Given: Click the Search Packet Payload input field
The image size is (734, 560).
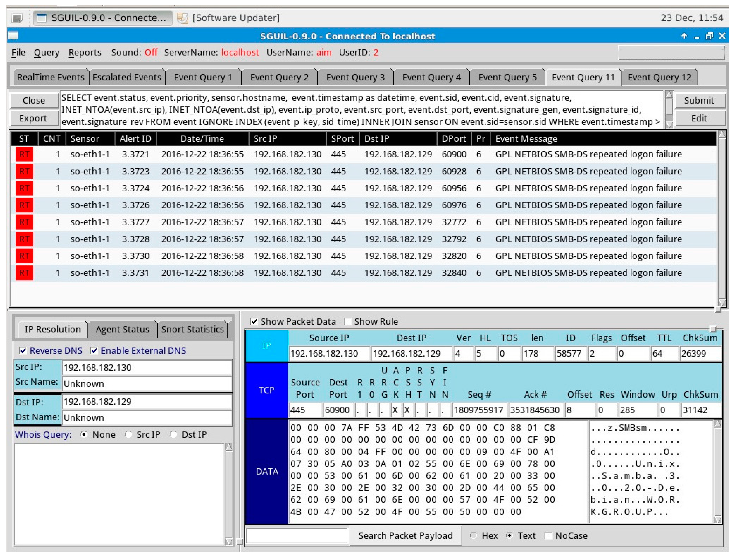Looking at the screenshot, I should click(296, 536).
